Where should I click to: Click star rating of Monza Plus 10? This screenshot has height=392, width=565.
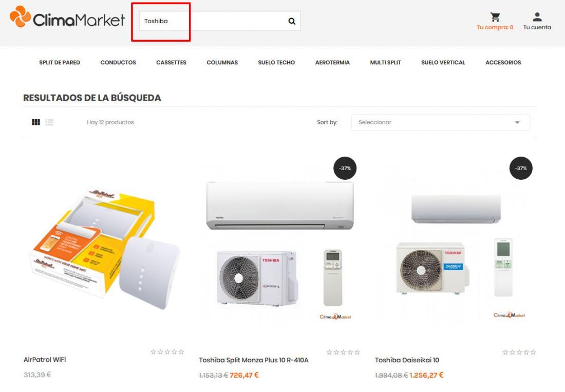[343, 352]
